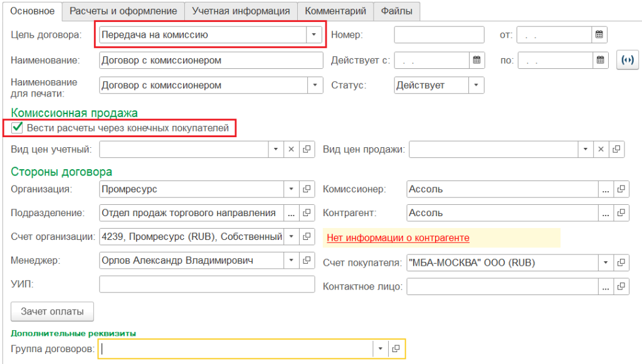Open the 'Файлы' tab
This screenshot has width=642, height=364.
[396, 11]
